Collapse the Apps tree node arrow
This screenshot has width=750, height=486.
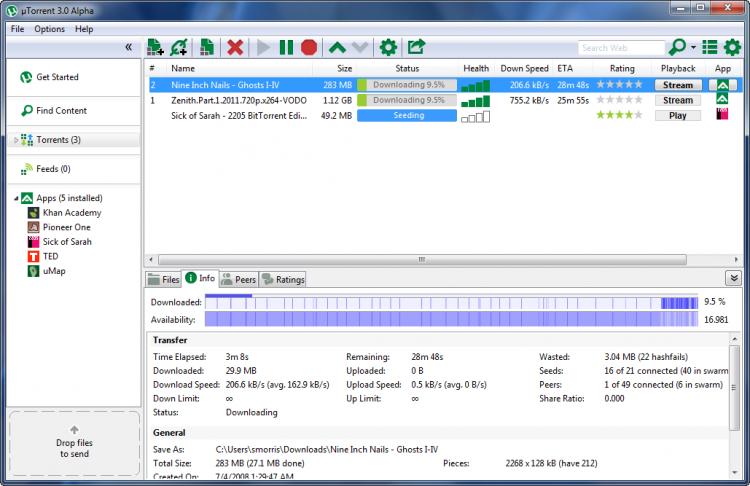pyautogui.click(x=16, y=198)
